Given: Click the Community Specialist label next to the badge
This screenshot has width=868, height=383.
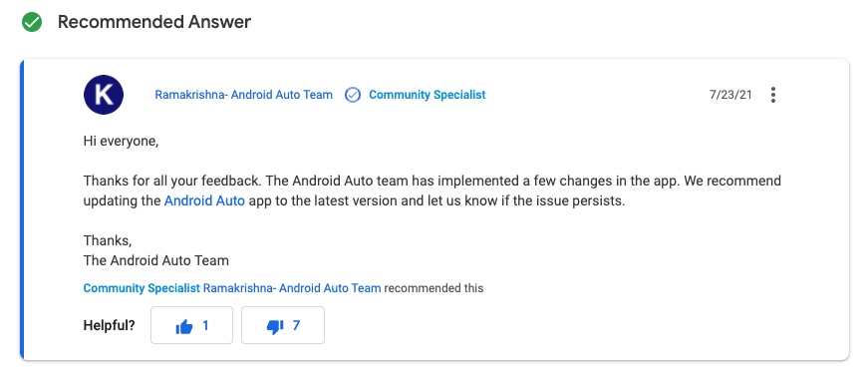Looking at the screenshot, I should [428, 95].
